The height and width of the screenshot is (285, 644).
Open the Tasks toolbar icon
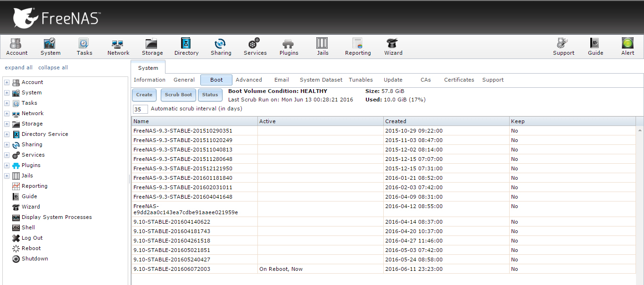pos(84,47)
